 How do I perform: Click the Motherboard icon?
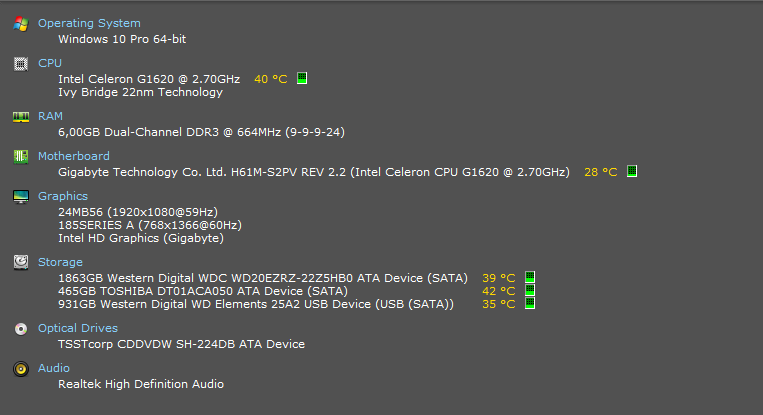click(21, 157)
